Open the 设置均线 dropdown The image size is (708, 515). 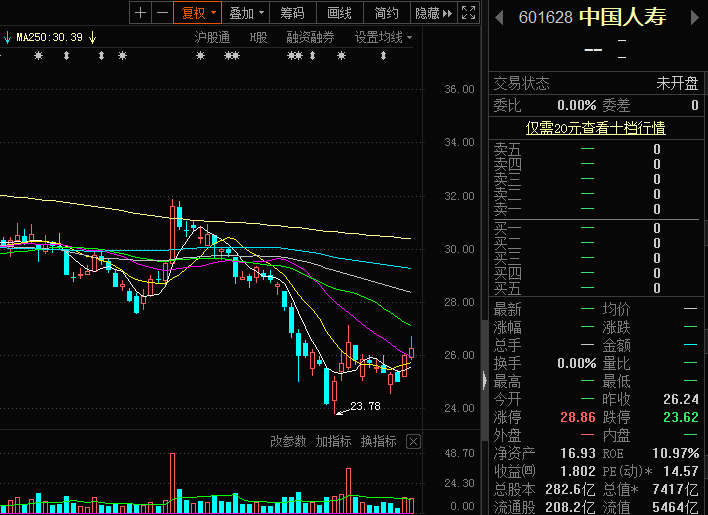(x=383, y=37)
